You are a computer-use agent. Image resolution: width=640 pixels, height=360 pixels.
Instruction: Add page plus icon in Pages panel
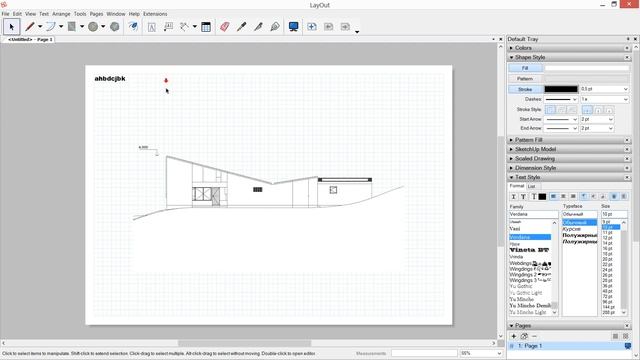[x=513, y=336]
